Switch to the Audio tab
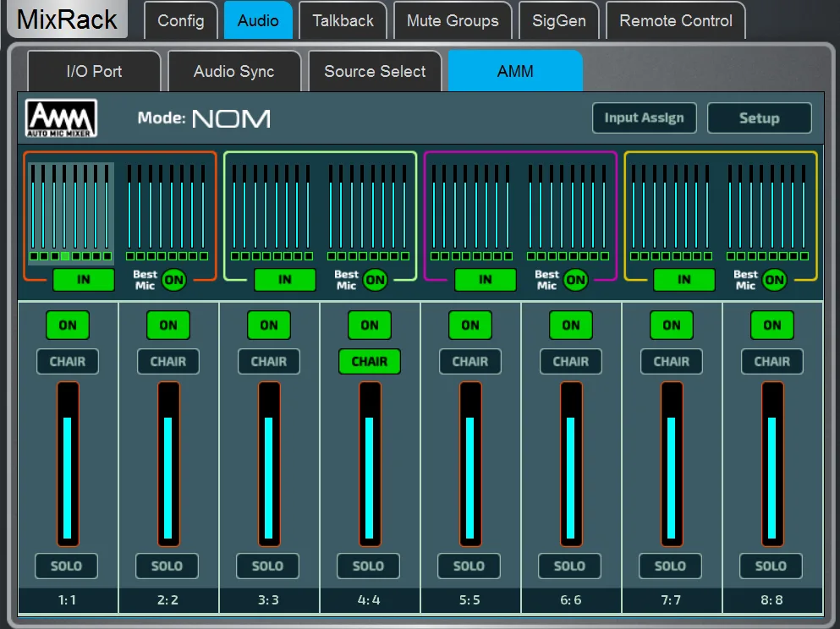Image resolution: width=840 pixels, height=629 pixels. click(258, 20)
